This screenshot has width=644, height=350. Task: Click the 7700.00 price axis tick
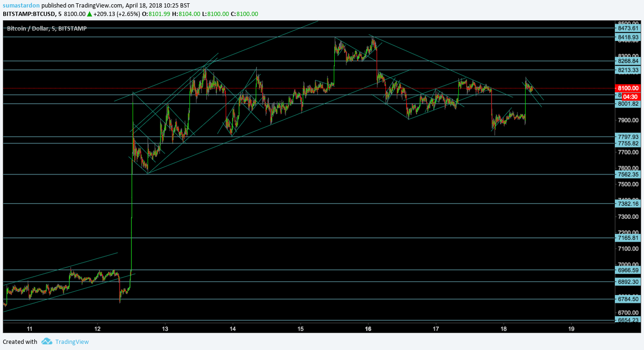628,152
